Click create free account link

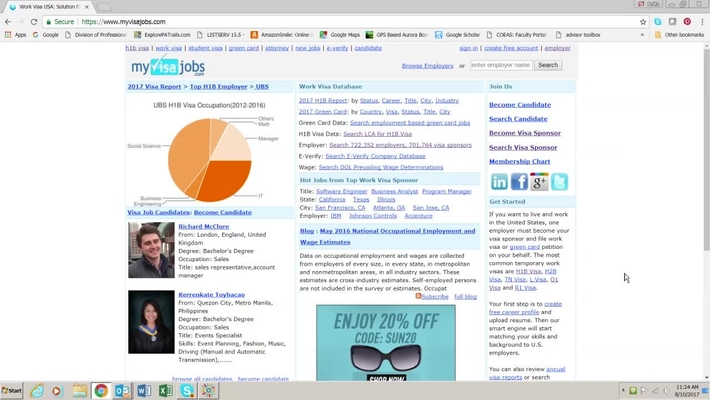[511, 48]
